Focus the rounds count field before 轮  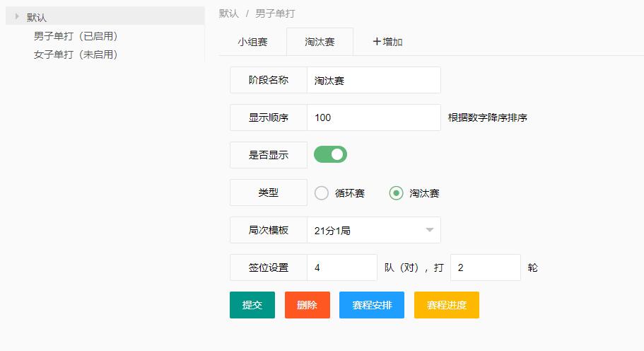pyautogui.click(x=486, y=267)
